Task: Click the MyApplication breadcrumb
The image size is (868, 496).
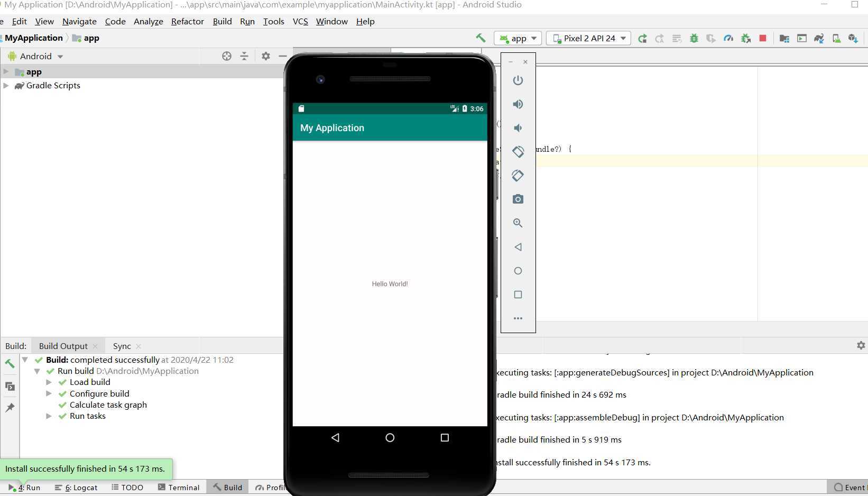Action: point(34,38)
